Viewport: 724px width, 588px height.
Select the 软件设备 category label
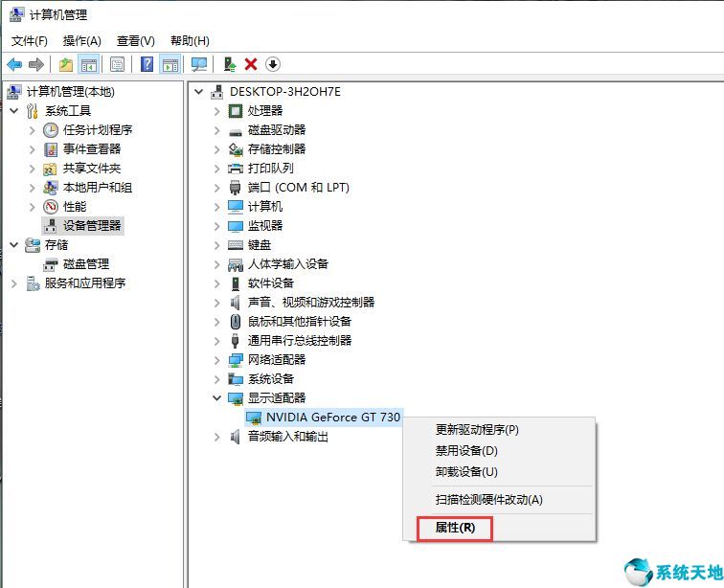[x=271, y=283]
